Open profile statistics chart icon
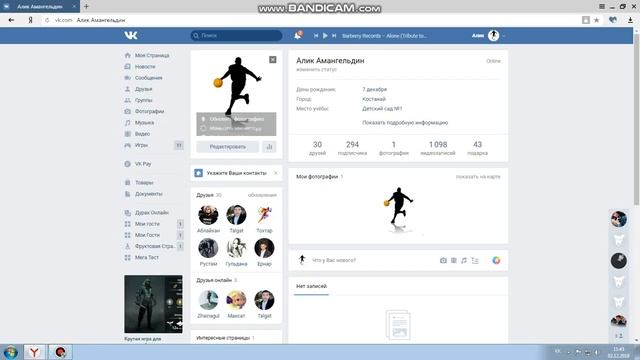 269,147
